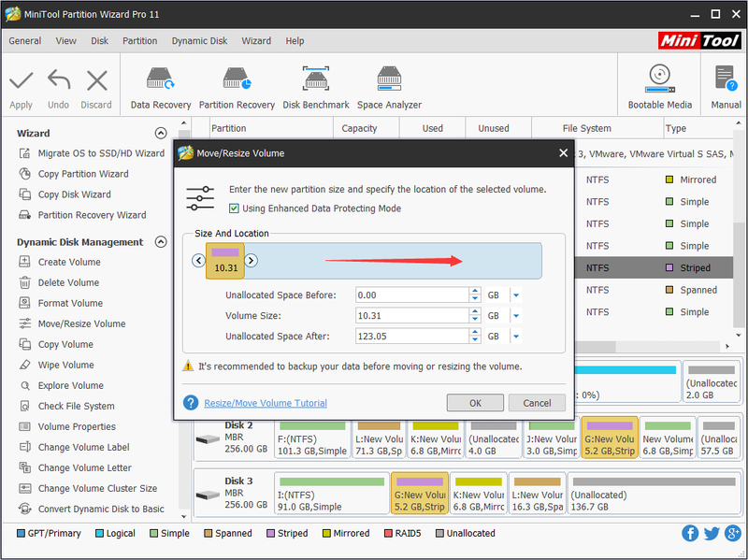Click the Unallocated Space Before input field
The height and width of the screenshot is (560, 748).
(x=412, y=295)
